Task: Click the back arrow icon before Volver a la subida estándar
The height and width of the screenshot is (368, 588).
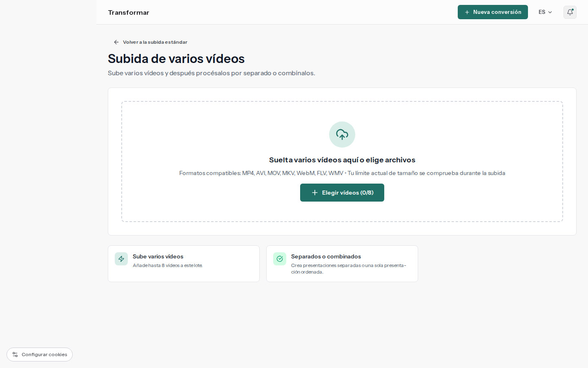Action: coord(116,42)
